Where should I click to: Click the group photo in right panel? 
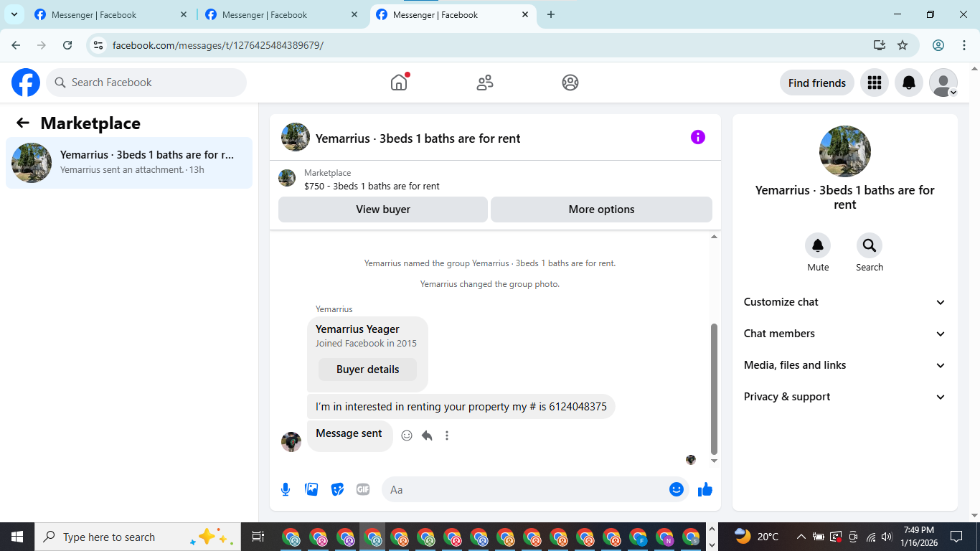click(x=845, y=151)
